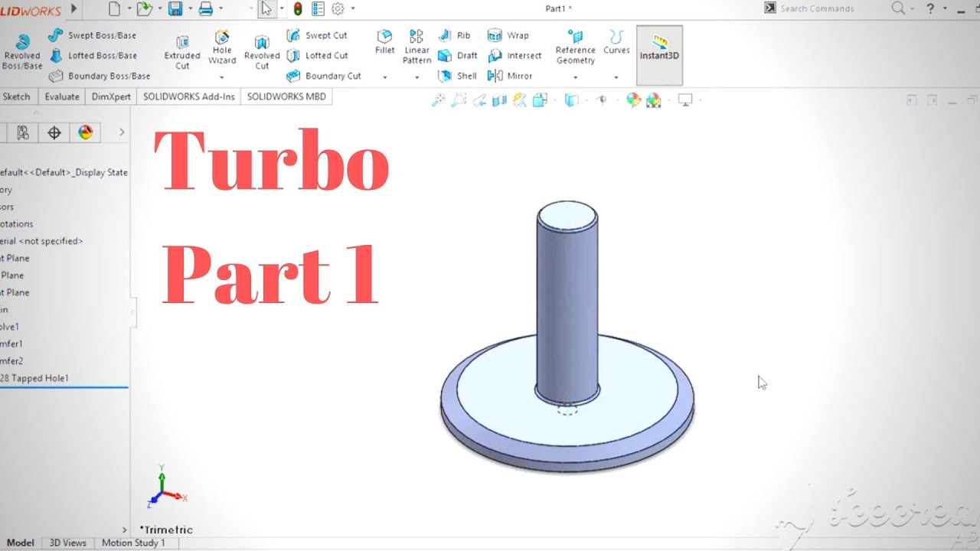Expand the Options gear dropdown arrow

pyautogui.click(x=353, y=9)
